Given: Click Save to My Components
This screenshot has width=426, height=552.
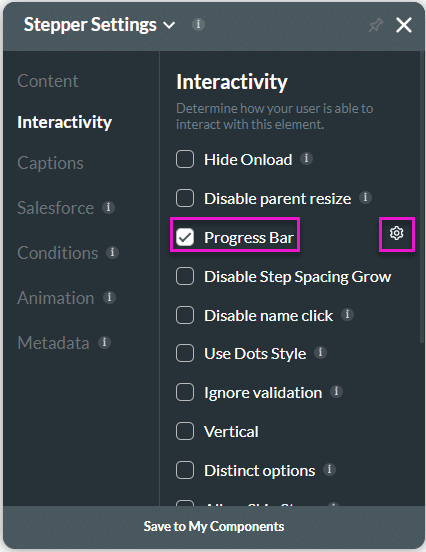Looking at the screenshot, I should [214, 527].
